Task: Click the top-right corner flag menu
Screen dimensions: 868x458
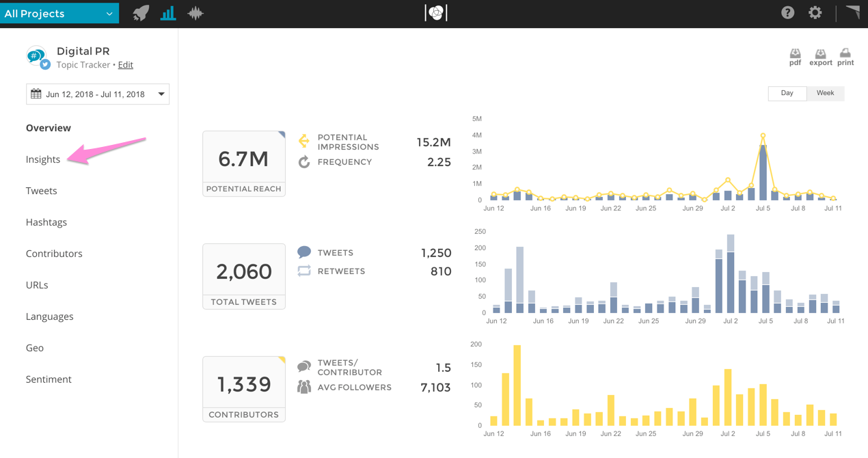Action: point(852,12)
